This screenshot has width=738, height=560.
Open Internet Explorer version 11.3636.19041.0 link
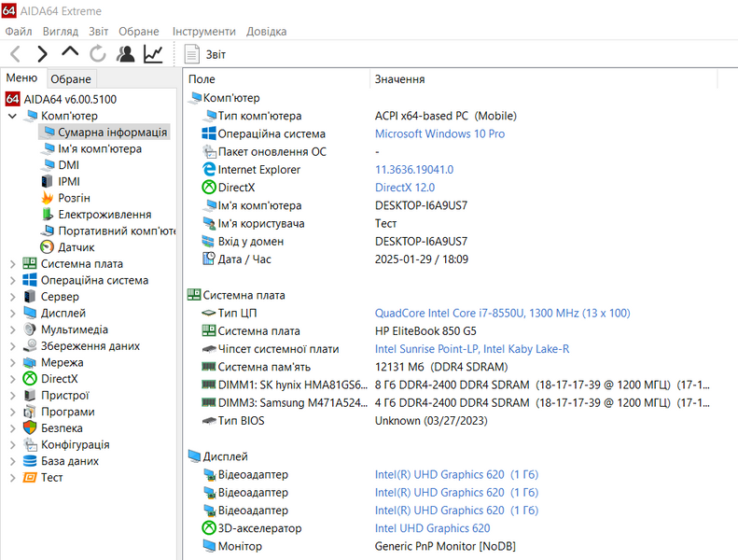point(414,170)
